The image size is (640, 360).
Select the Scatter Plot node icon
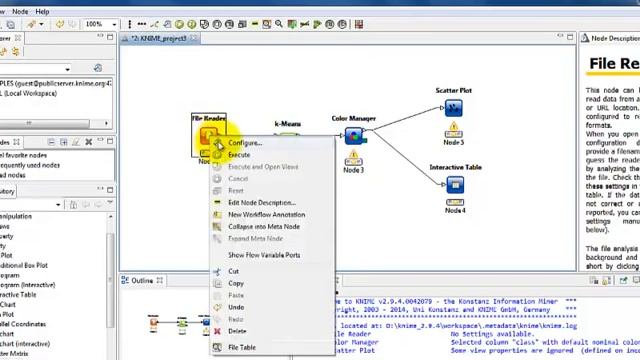[x=453, y=108]
